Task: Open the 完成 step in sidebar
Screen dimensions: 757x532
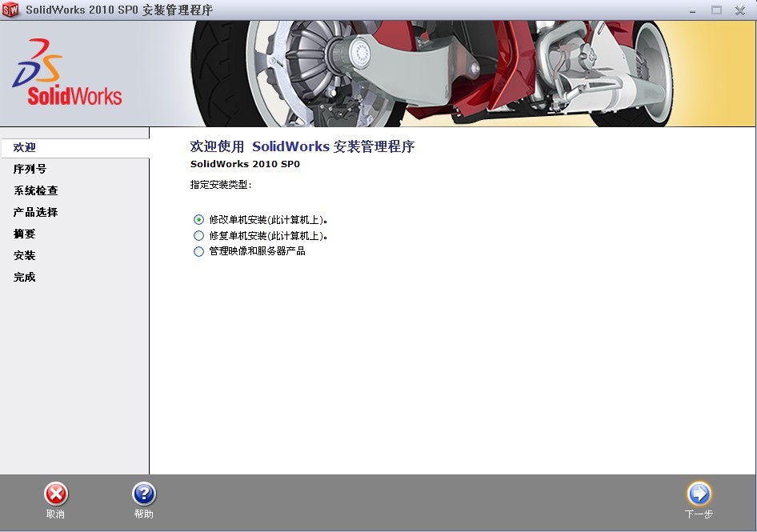Action: (25, 277)
